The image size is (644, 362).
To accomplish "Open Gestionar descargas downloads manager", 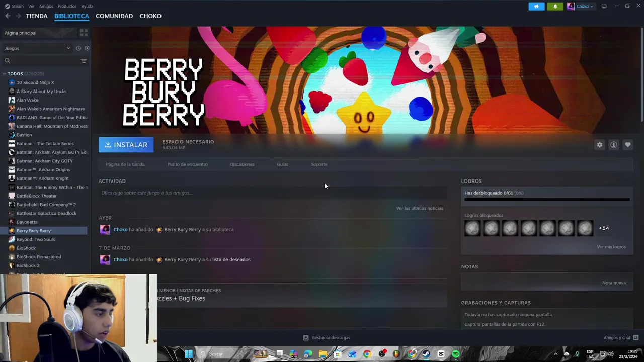I will coord(327,338).
